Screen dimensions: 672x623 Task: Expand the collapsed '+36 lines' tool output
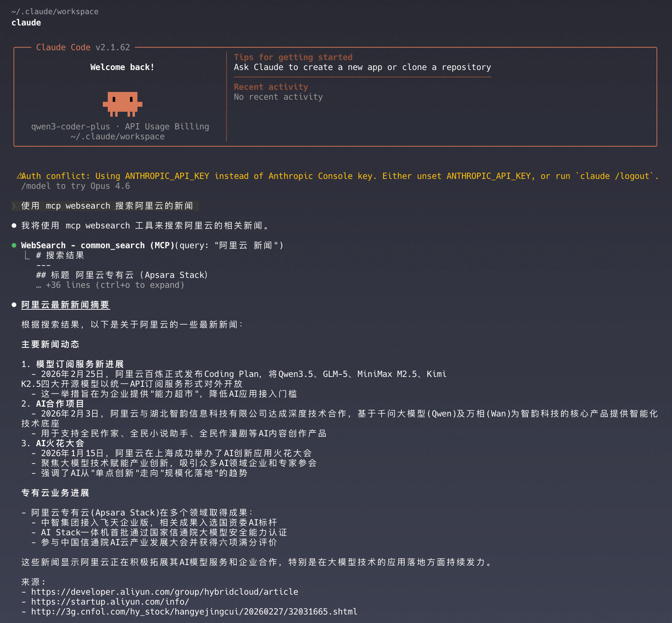click(110, 285)
